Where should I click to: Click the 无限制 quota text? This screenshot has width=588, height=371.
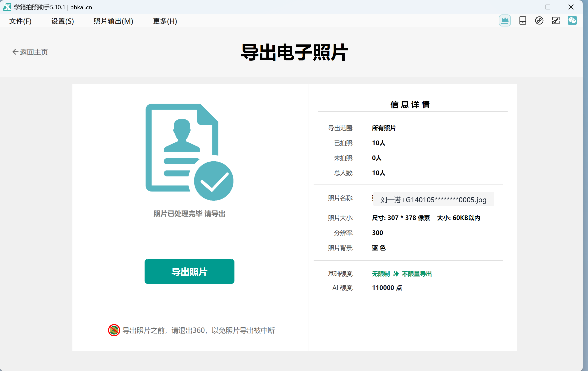(x=381, y=274)
